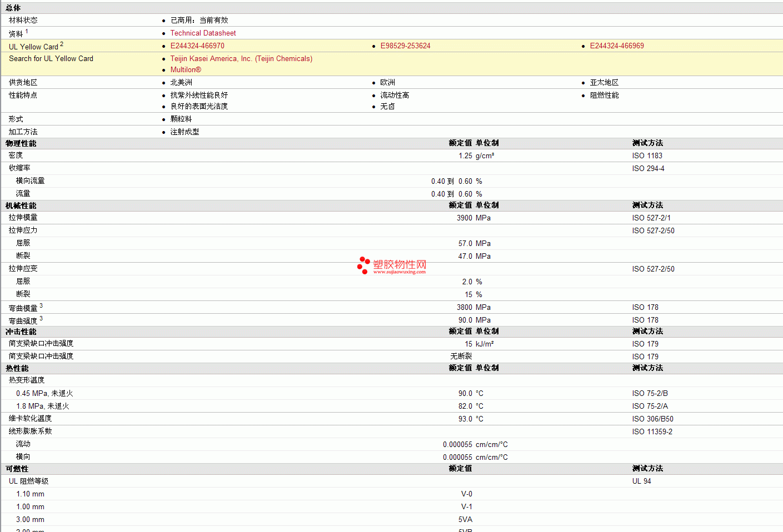Select the 拉伸模量 row label

tap(23, 218)
